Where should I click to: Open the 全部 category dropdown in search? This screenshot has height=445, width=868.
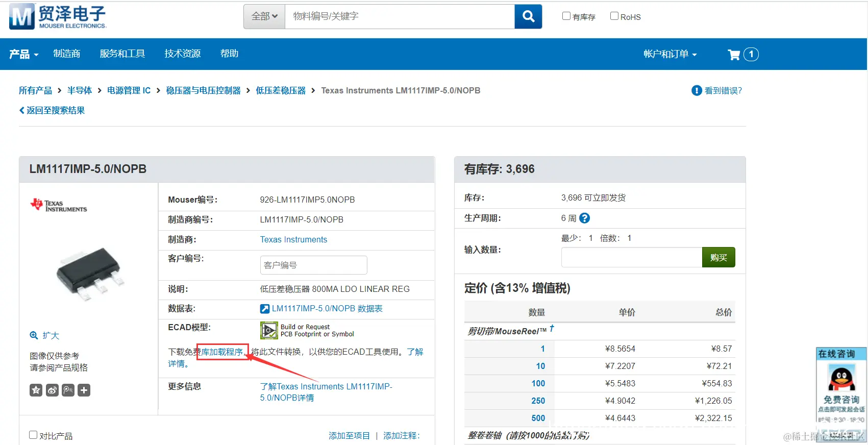click(264, 16)
